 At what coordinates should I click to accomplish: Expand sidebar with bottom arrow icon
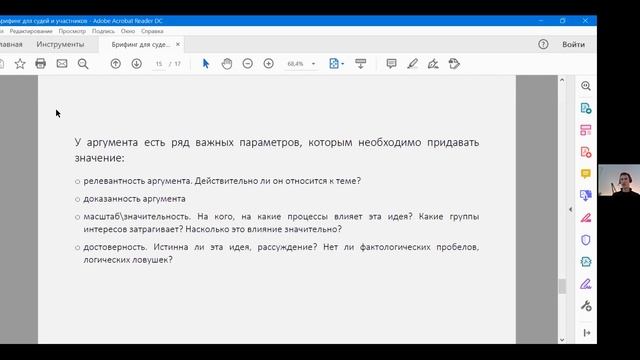click(x=587, y=333)
